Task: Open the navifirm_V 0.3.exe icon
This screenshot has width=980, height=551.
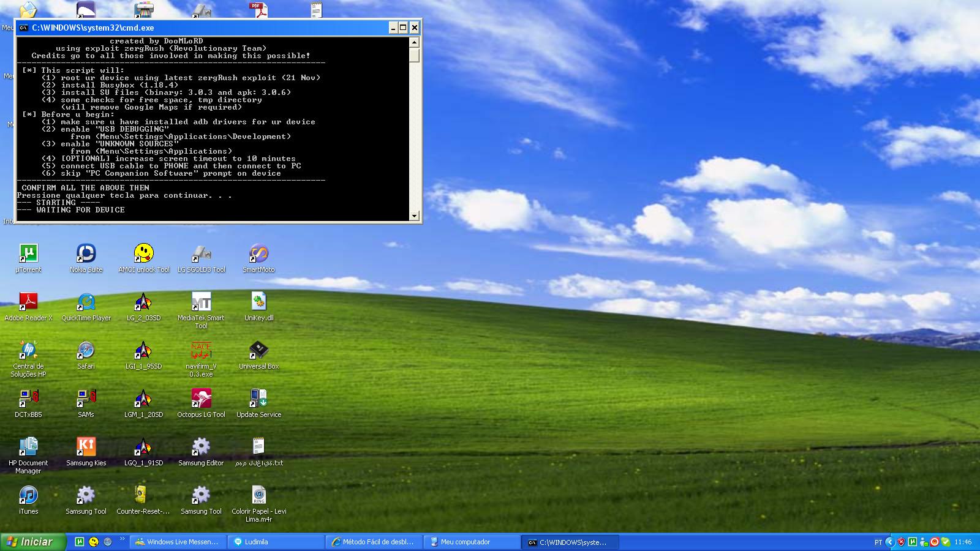Action: coord(202,358)
